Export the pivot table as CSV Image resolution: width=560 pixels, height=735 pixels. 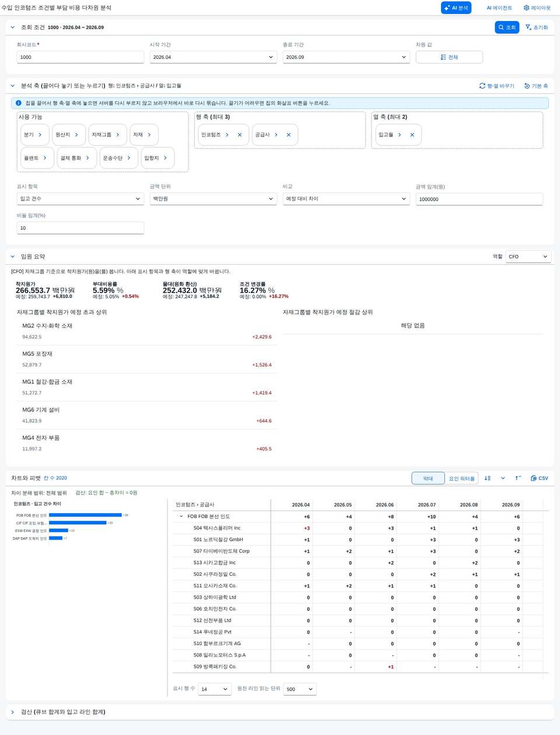point(539,478)
